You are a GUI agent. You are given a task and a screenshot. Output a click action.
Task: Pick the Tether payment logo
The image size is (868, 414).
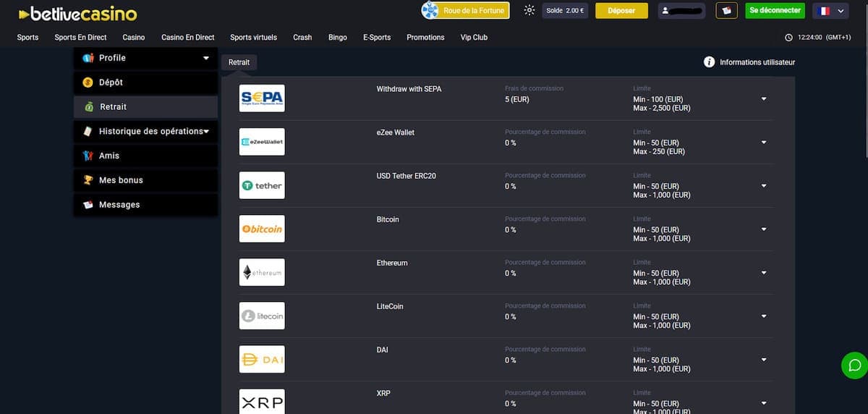pos(262,185)
